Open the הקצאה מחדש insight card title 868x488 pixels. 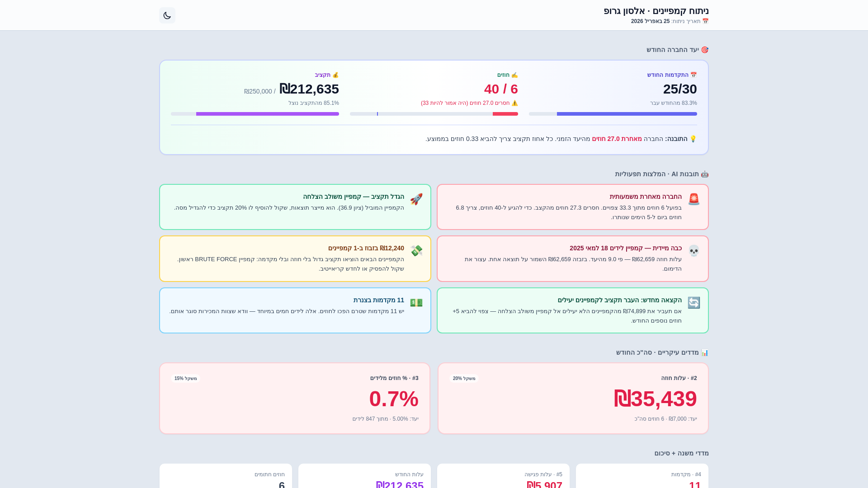[x=620, y=300]
